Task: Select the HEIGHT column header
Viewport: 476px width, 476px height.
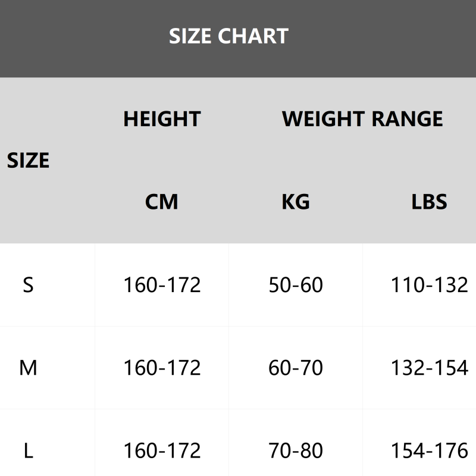Action: pyautogui.click(x=162, y=119)
